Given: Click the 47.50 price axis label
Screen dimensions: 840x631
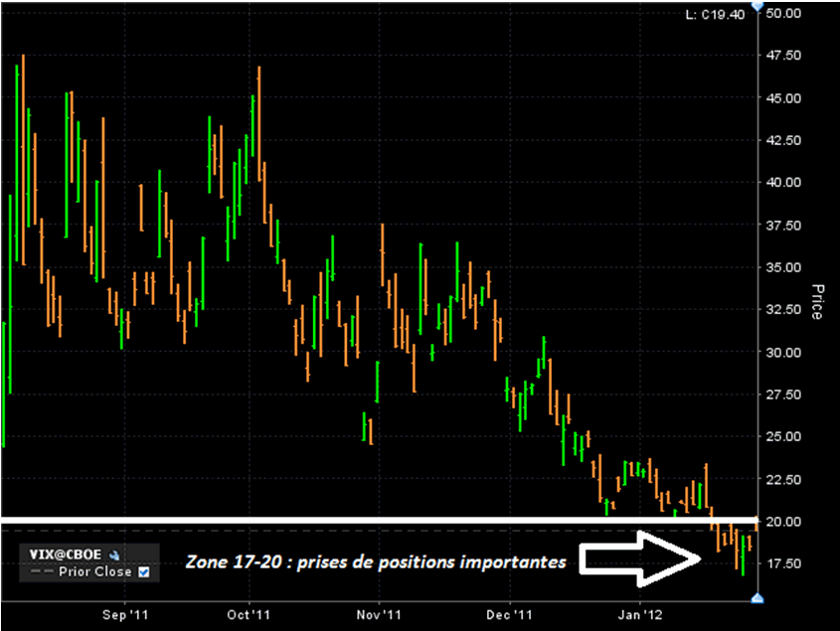Looking at the screenshot, I should click(x=783, y=56).
